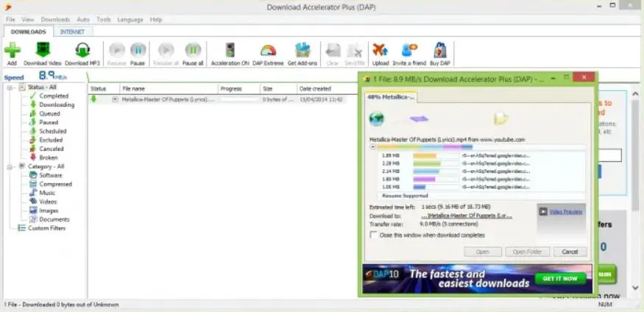Open the Downloads menu

[x=55, y=19]
